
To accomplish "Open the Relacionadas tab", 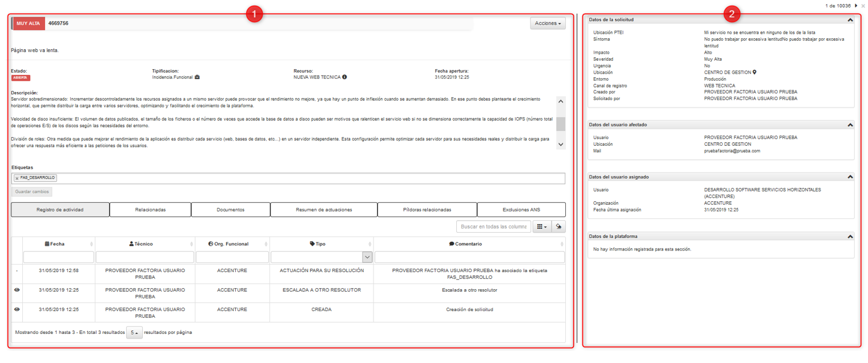I will click(x=150, y=210).
